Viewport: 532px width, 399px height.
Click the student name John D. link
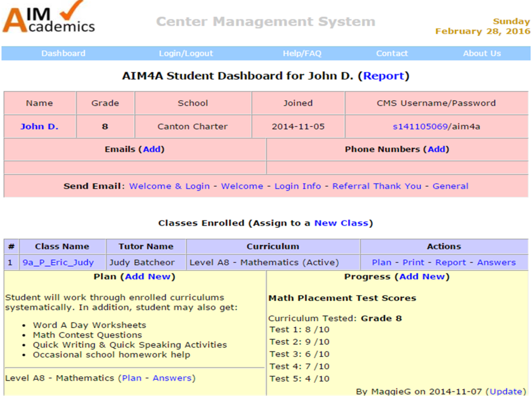pyautogui.click(x=39, y=126)
